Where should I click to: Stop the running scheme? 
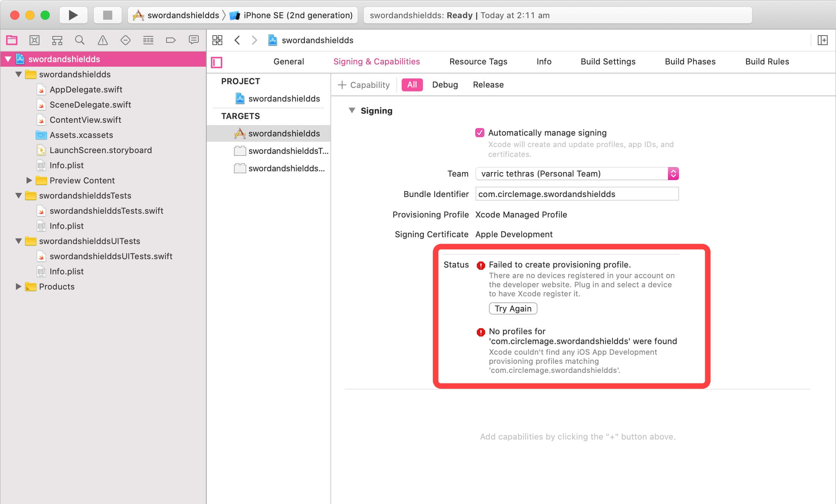point(108,15)
